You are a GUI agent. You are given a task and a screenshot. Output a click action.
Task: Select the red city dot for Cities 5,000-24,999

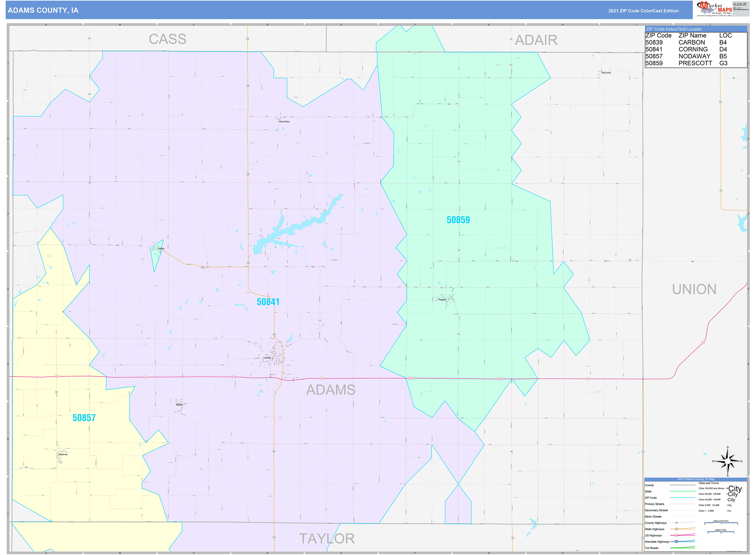point(727,505)
